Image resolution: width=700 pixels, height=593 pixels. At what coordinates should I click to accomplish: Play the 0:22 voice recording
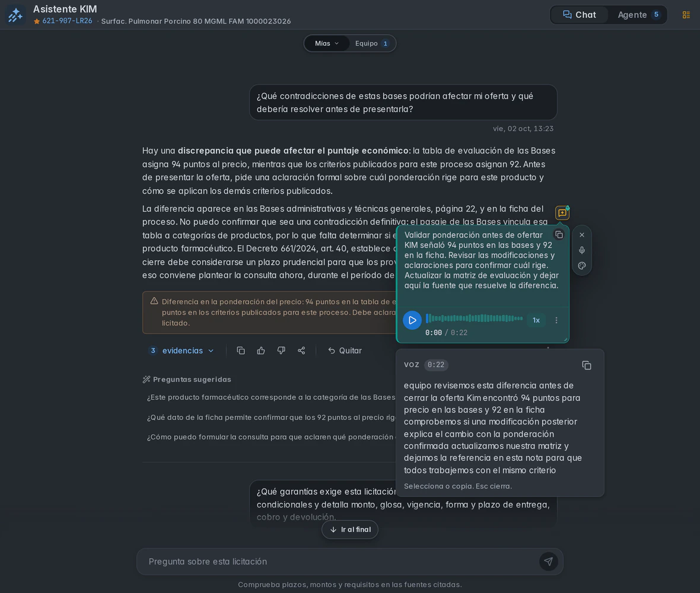coord(412,320)
